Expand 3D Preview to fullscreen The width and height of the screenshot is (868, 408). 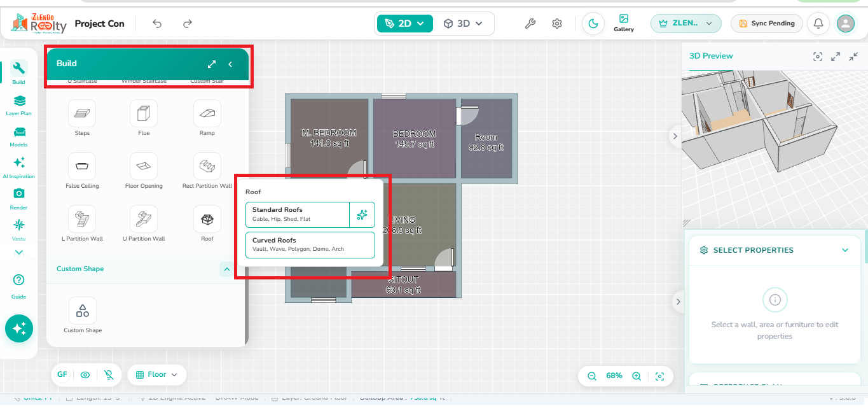coord(836,57)
